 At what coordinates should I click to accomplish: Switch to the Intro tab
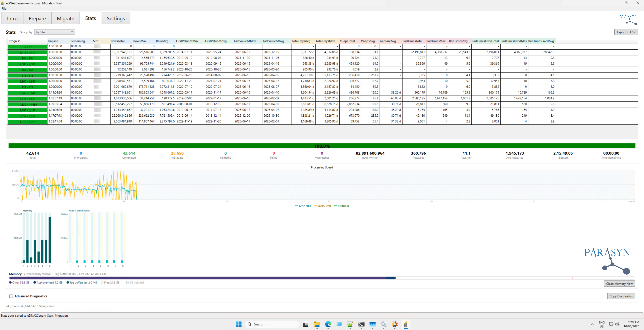coord(12,18)
